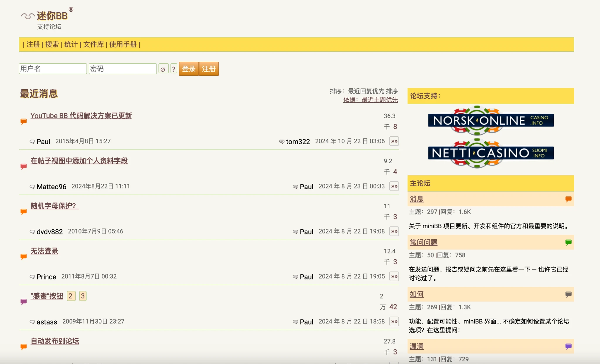
Task: Click the orange bubble icon in 消息 forum row
Action: pyautogui.click(x=568, y=199)
